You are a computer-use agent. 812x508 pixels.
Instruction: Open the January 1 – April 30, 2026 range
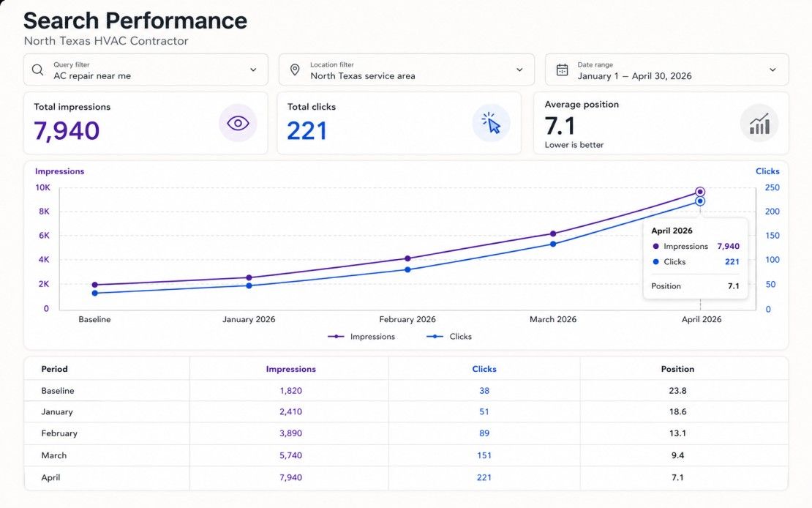(667, 70)
